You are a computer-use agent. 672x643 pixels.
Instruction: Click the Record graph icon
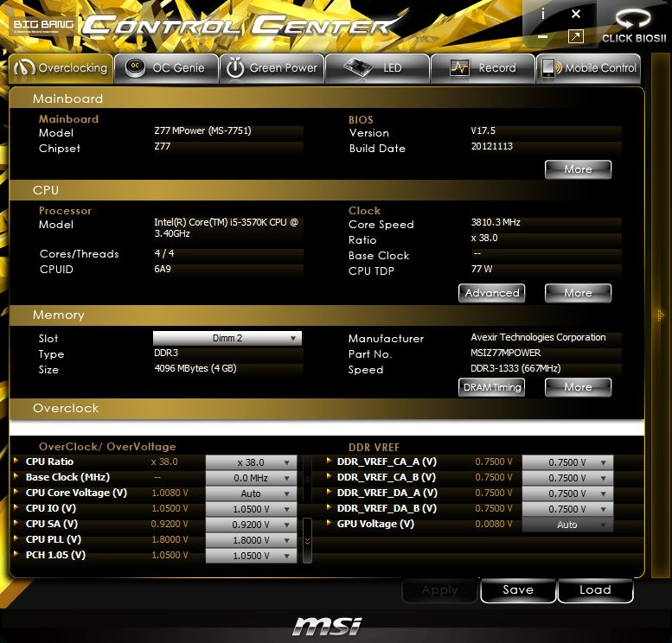pos(459,67)
